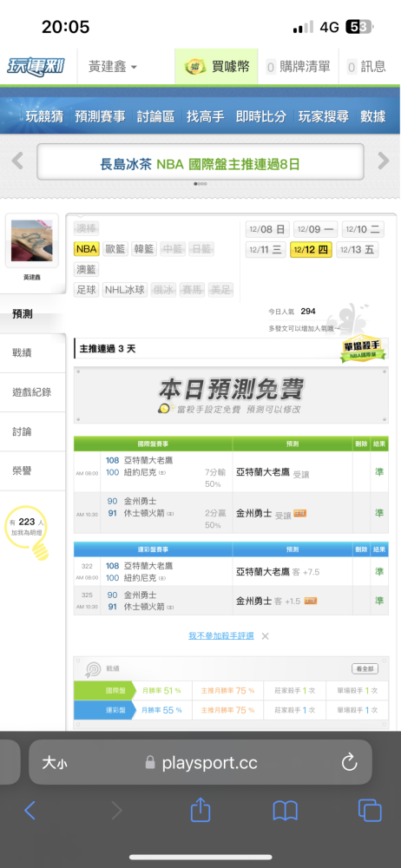
Task: Select the 歐籃 league filter
Action: [x=115, y=248]
